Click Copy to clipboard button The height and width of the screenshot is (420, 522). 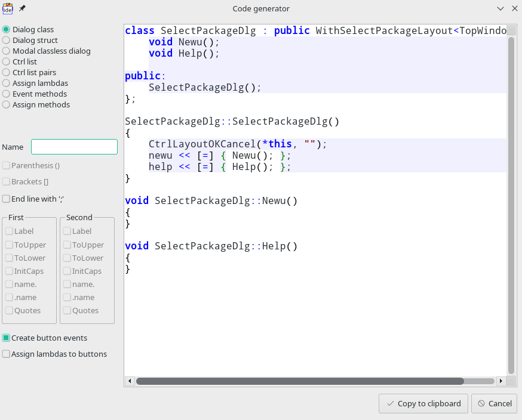coord(423,403)
